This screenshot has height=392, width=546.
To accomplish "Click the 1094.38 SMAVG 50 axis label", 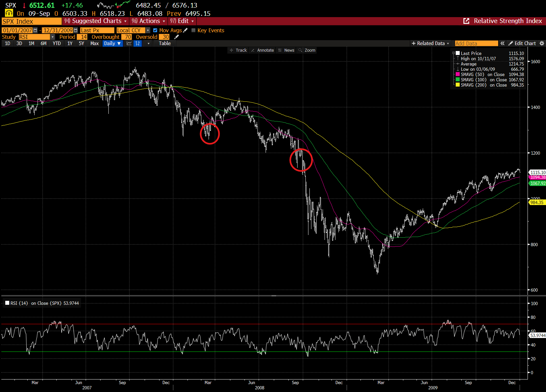I will point(537,177).
